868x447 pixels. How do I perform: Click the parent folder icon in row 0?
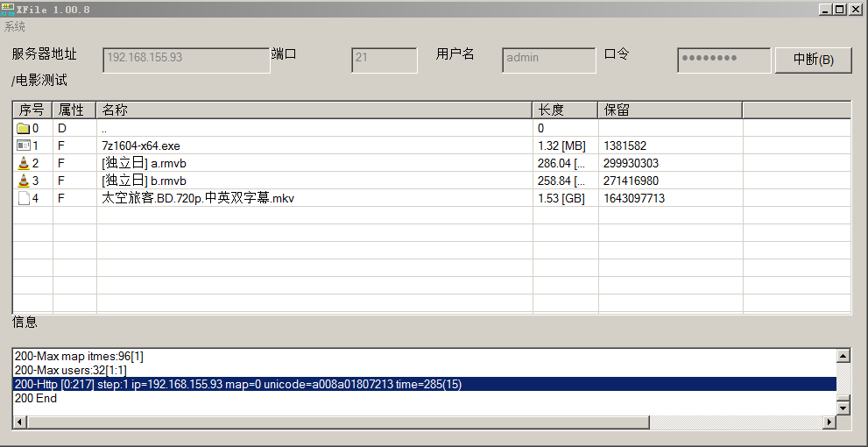[x=24, y=128]
